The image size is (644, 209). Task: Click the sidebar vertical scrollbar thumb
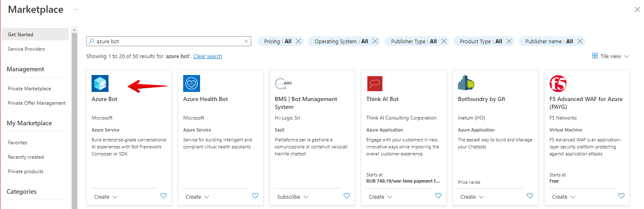(x=74, y=120)
